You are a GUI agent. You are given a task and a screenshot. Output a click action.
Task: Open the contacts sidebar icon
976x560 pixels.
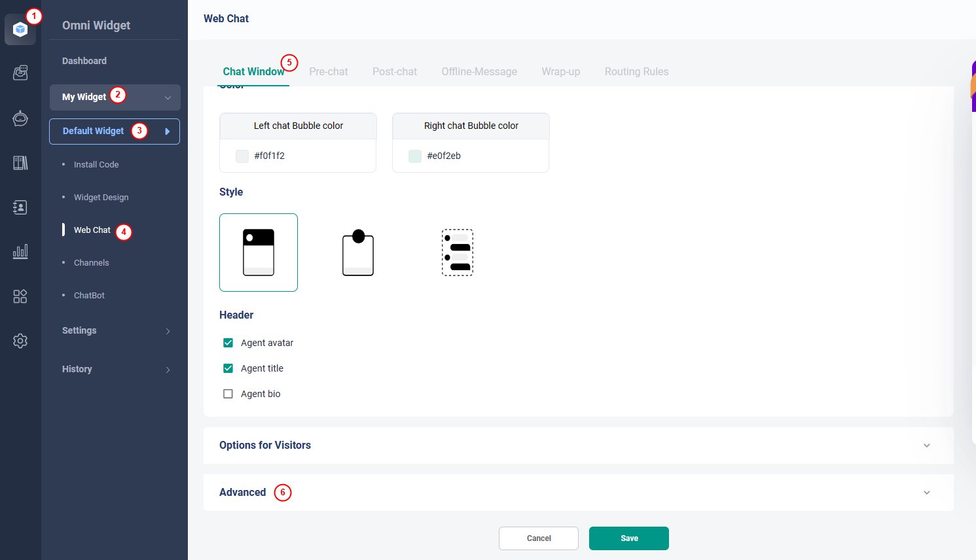coord(20,207)
